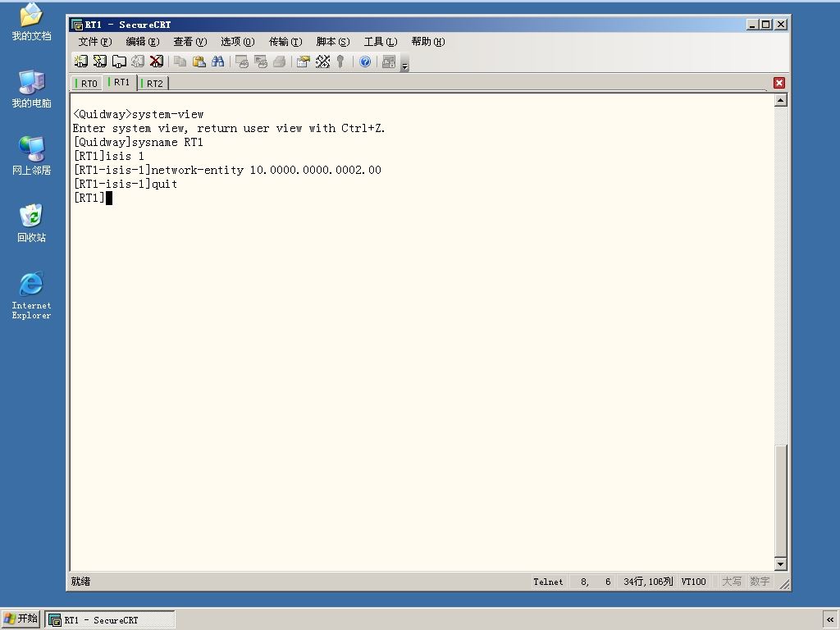Click the Copy toolbar icon
The image size is (840, 630).
pyautogui.click(x=180, y=62)
